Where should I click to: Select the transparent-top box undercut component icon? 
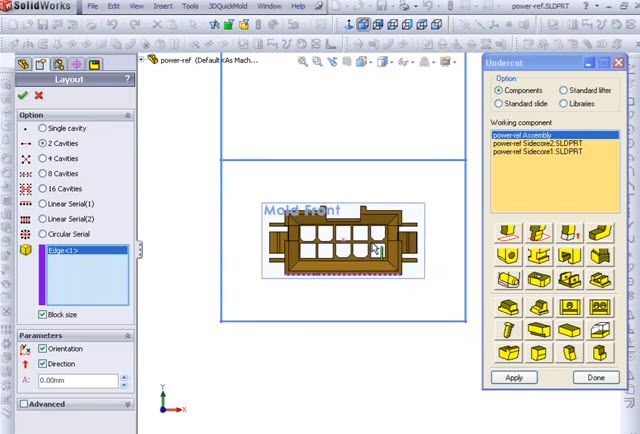(x=600, y=329)
